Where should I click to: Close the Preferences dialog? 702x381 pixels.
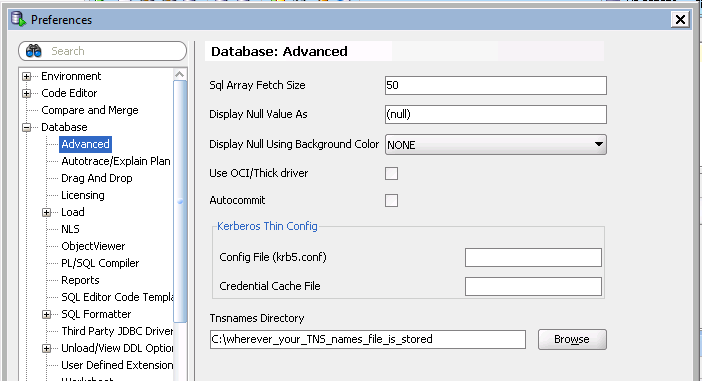680,20
